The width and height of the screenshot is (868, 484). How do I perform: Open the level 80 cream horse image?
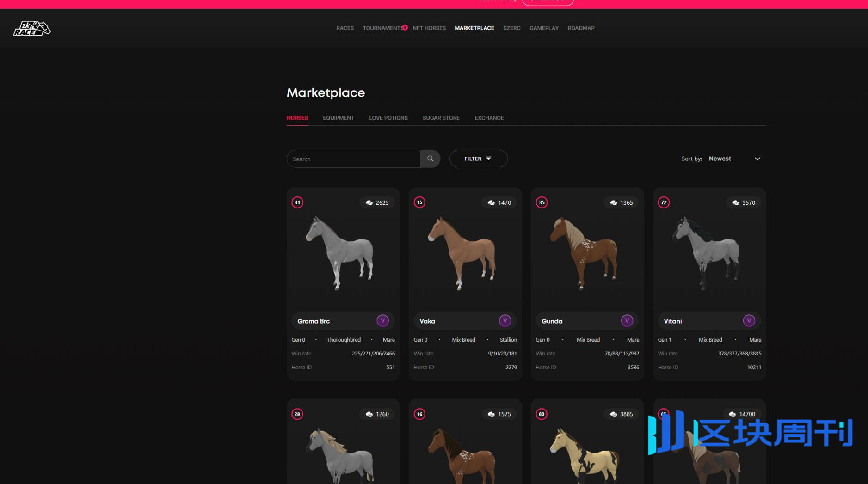tap(584, 455)
